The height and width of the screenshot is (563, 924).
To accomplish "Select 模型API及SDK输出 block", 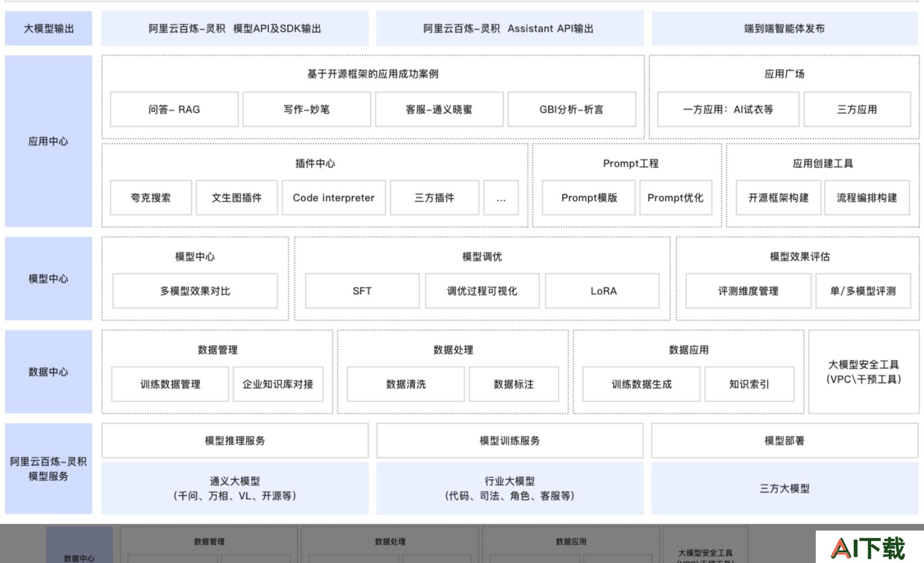I will [235, 29].
